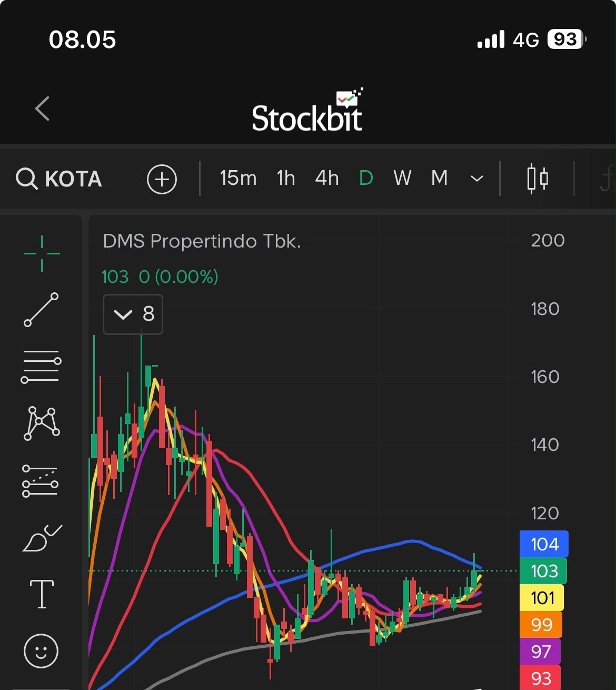The width and height of the screenshot is (616, 690).
Task: Add a symbol with the plus circle icon
Action: pyautogui.click(x=162, y=179)
